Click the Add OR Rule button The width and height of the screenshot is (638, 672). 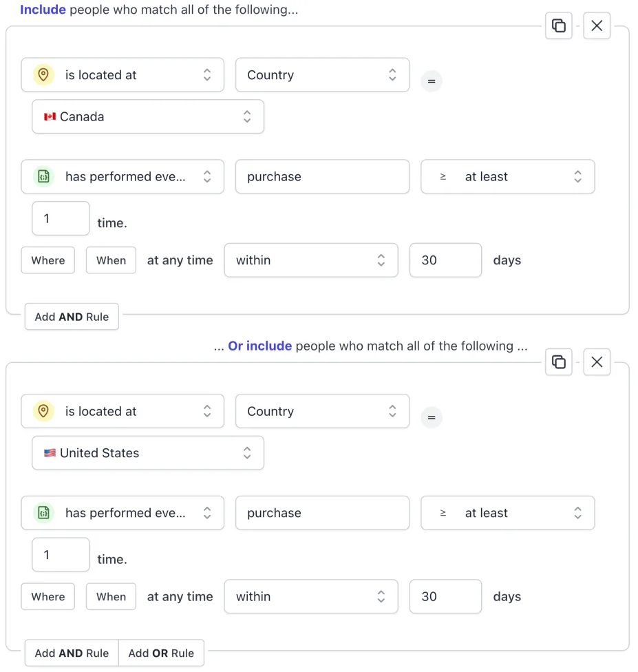[x=161, y=653]
